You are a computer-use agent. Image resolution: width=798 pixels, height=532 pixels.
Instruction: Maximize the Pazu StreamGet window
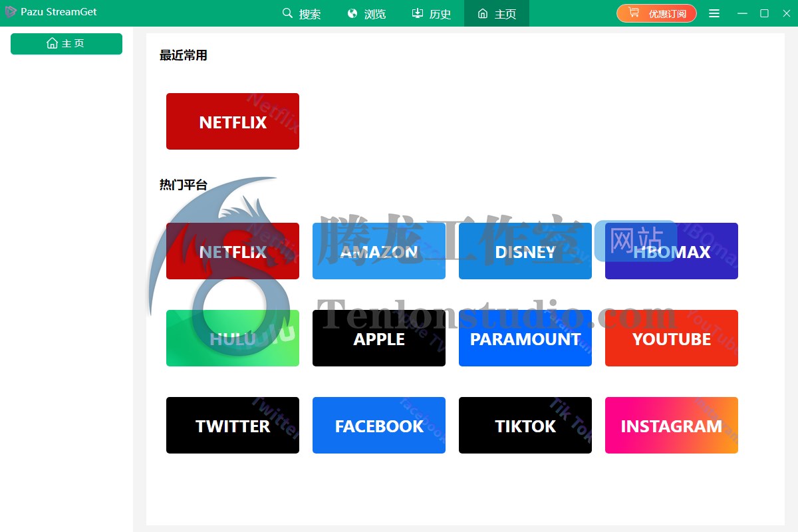(765, 13)
